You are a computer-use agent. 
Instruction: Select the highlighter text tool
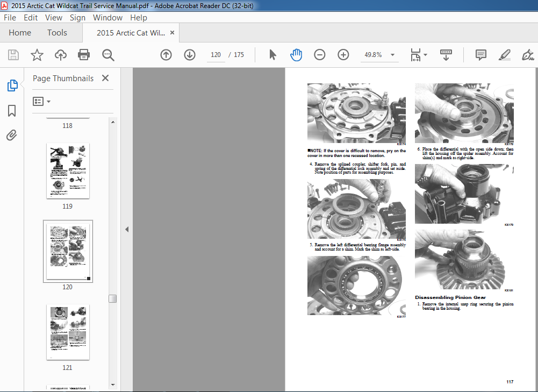pyautogui.click(x=504, y=55)
